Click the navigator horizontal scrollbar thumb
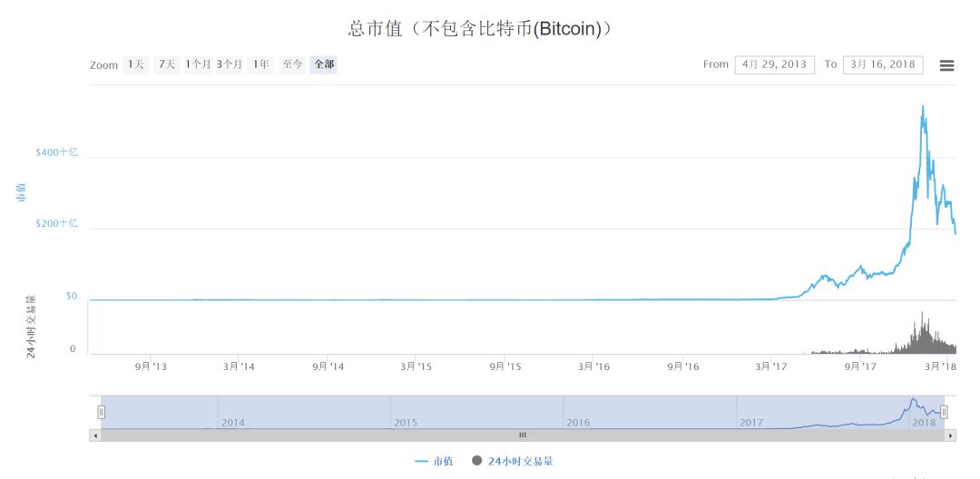 [522, 435]
